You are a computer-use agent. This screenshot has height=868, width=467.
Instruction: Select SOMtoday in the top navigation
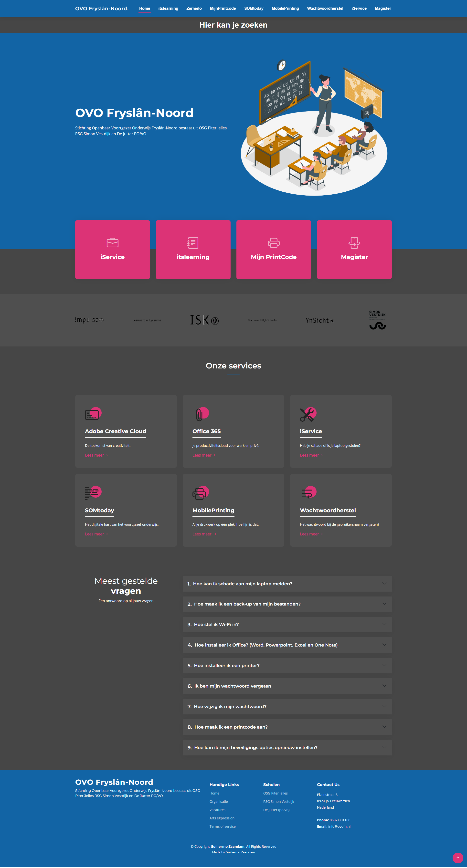click(254, 9)
